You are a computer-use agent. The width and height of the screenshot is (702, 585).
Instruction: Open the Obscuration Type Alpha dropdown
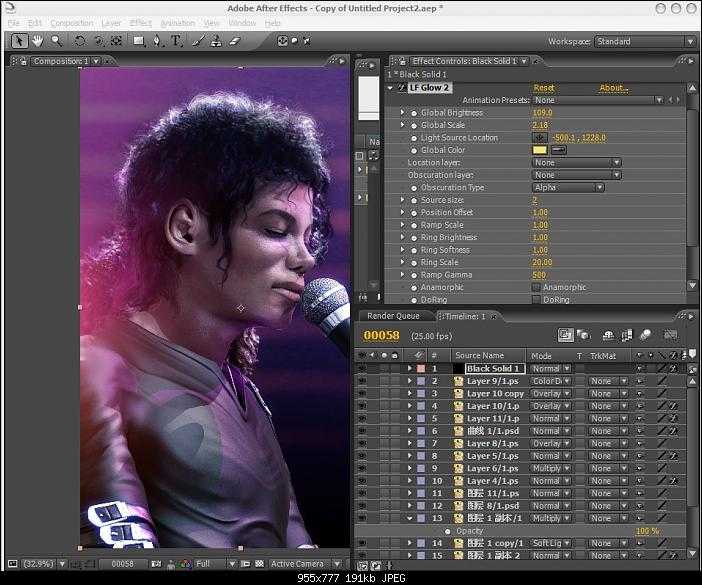(x=568, y=188)
